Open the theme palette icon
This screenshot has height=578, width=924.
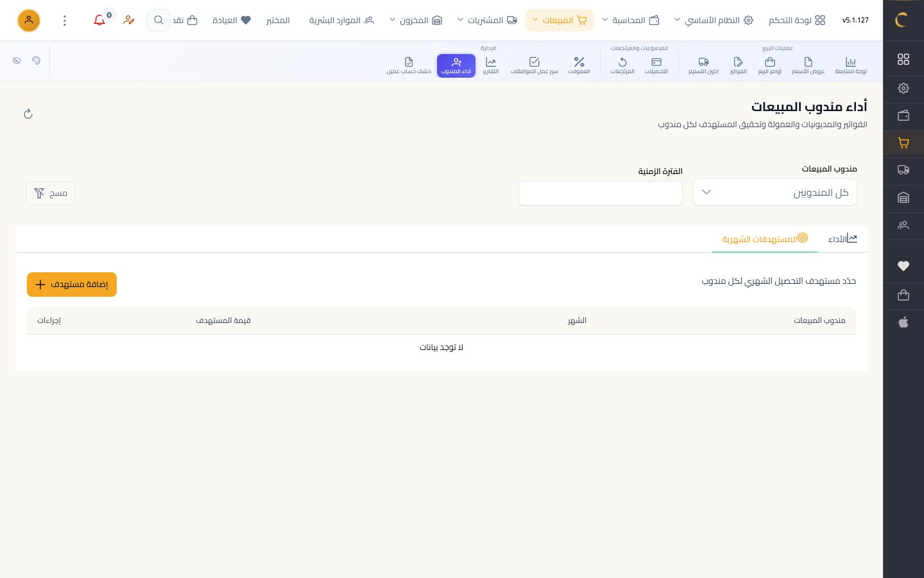36,60
